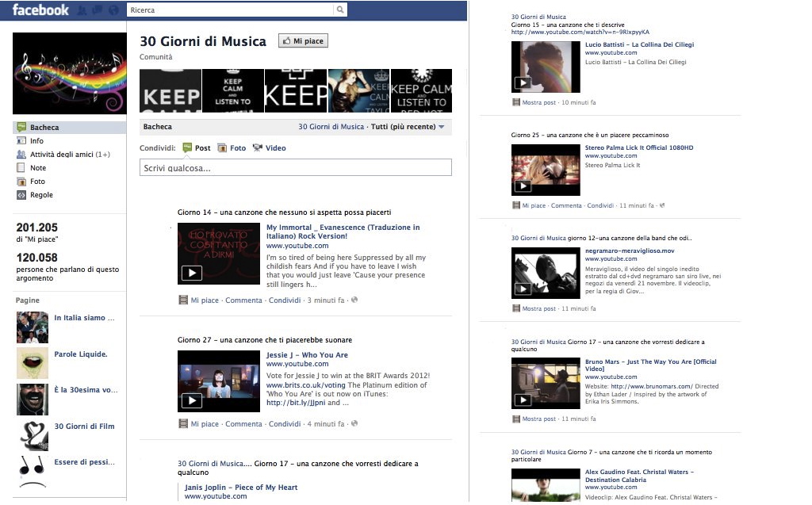Open Foto in the sidebar
Screen dimensions: 812x505
37,182
